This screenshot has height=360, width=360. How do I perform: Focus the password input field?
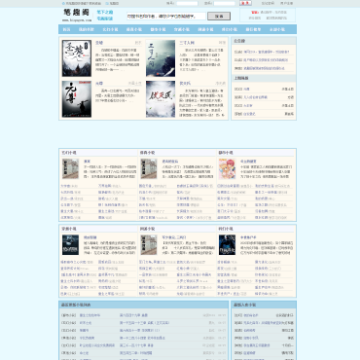tap(224, 3)
